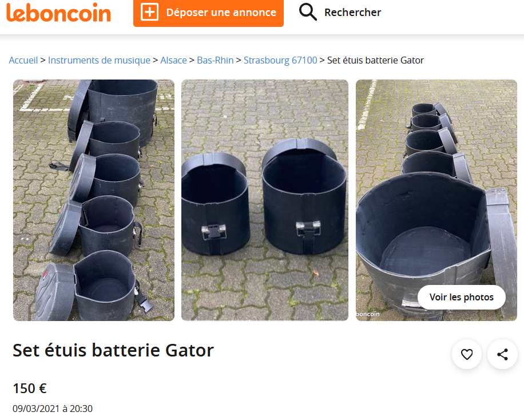
Task: Open the right photo with the large case
Action: pos(436,189)
